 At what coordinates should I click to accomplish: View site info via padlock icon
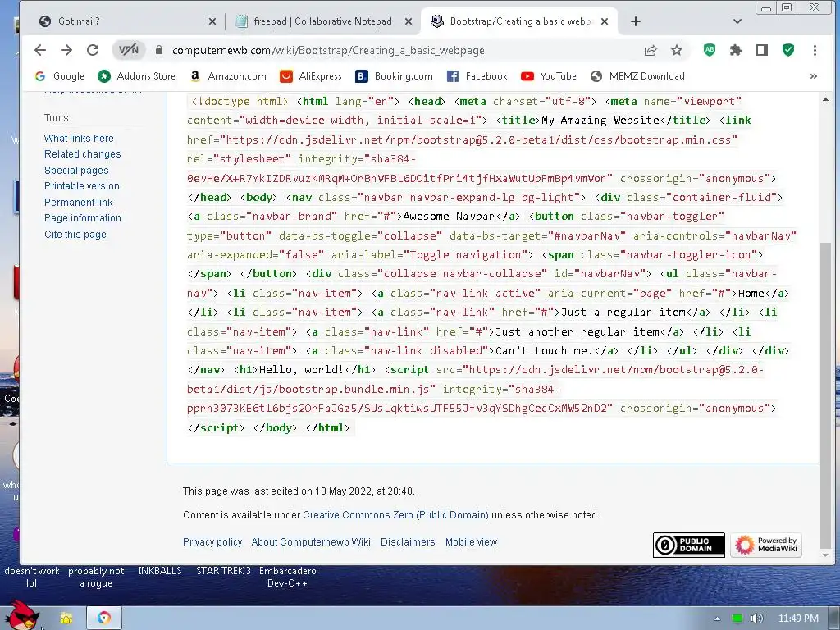158,50
